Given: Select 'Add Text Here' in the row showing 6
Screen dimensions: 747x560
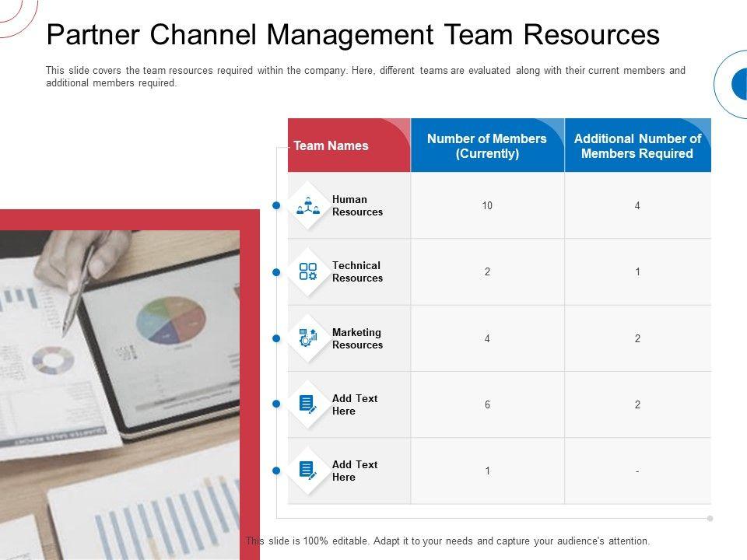Looking at the screenshot, I should click(x=355, y=404).
